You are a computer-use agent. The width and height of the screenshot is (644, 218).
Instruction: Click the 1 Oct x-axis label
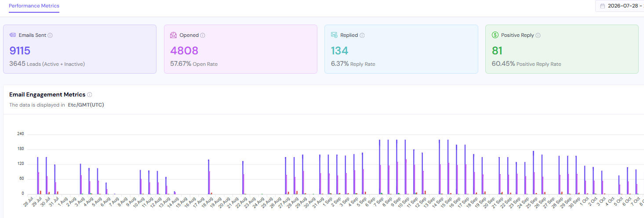[x=584, y=202]
